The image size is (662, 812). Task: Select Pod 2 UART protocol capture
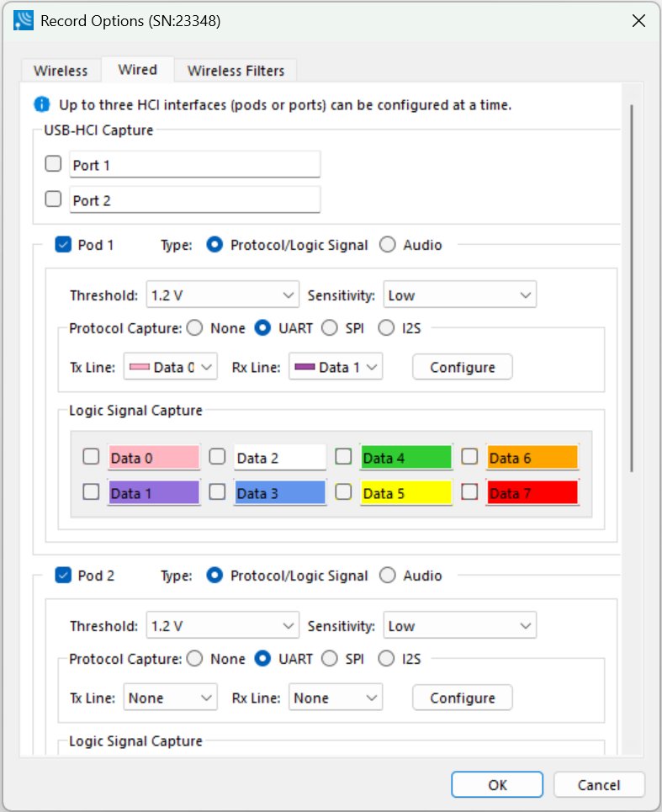pyautogui.click(x=263, y=658)
